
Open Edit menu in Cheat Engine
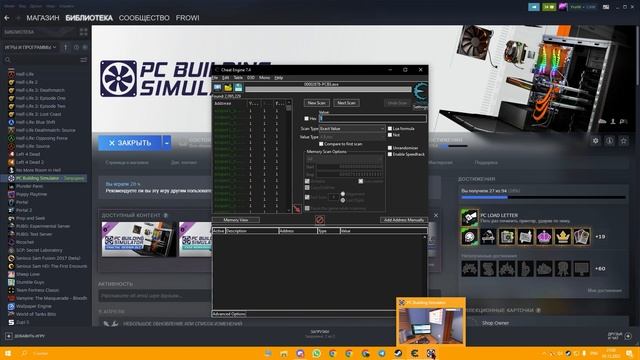225,78
